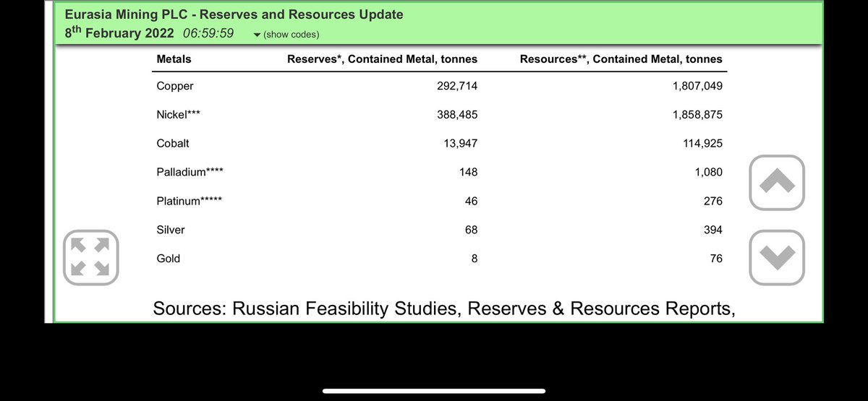The width and height of the screenshot is (868, 401).
Task: Select the Gold row label
Action: (x=169, y=258)
